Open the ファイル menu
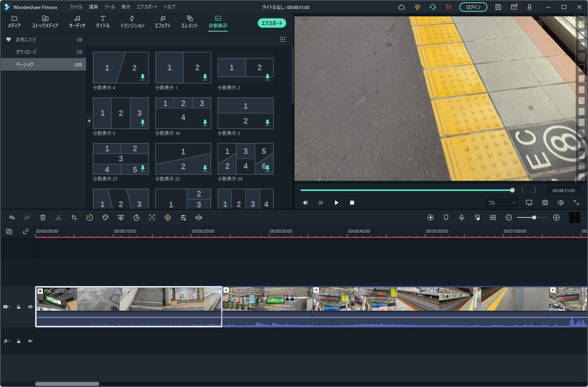Screen dimensions: 588x387 76,7
